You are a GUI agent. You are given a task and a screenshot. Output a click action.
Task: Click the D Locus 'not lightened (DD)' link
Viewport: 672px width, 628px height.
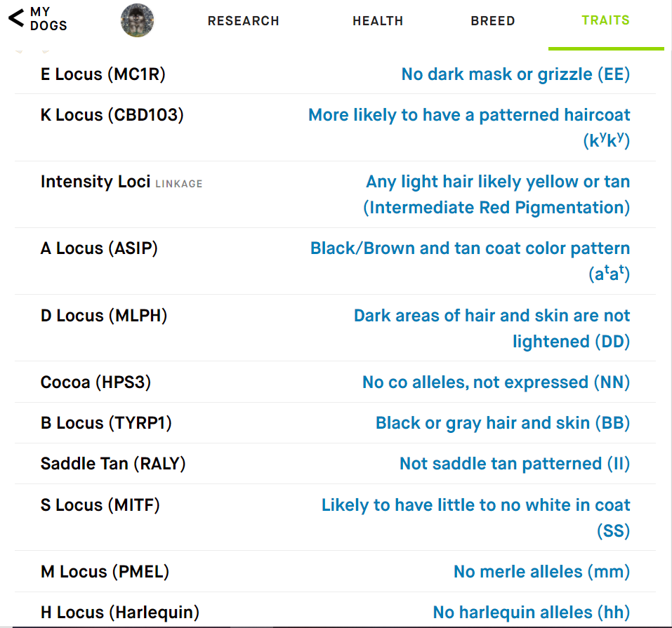(492, 328)
